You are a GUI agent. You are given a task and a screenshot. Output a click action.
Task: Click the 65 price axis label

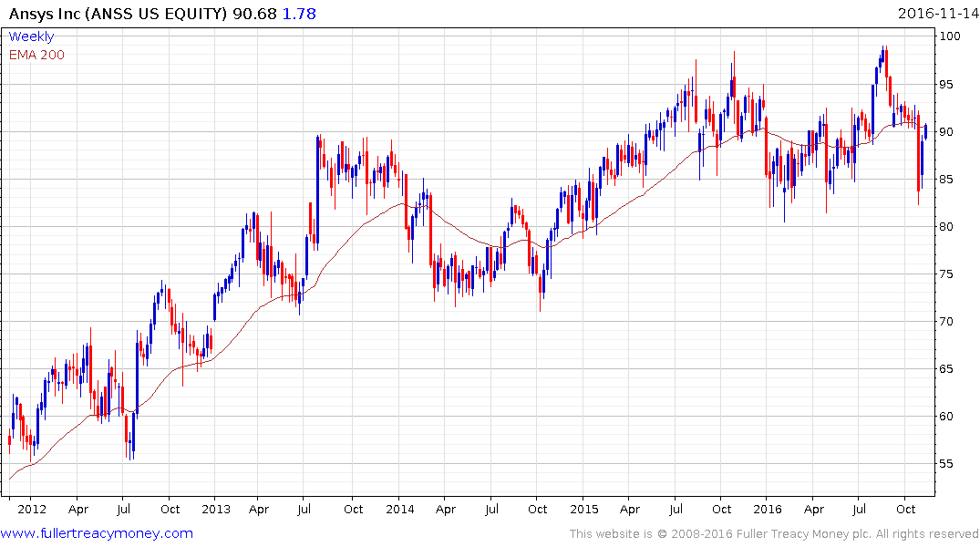click(x=946, y=369)
